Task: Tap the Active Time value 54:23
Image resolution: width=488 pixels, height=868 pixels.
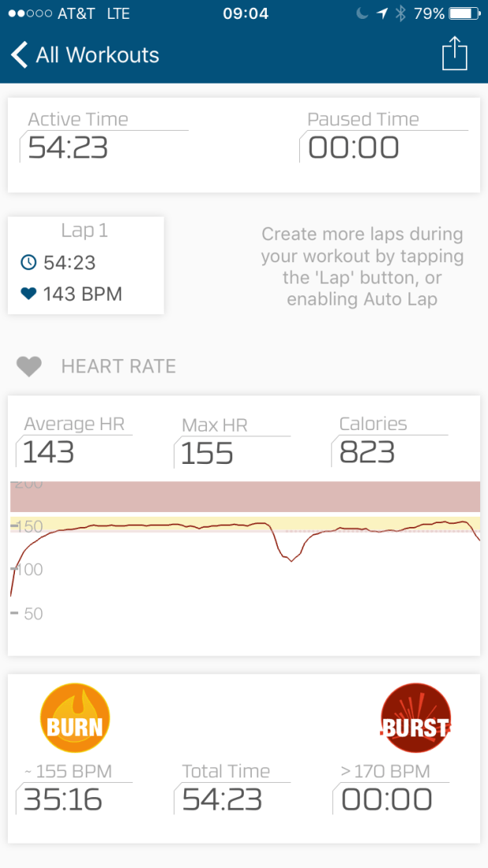Action: 68,147
